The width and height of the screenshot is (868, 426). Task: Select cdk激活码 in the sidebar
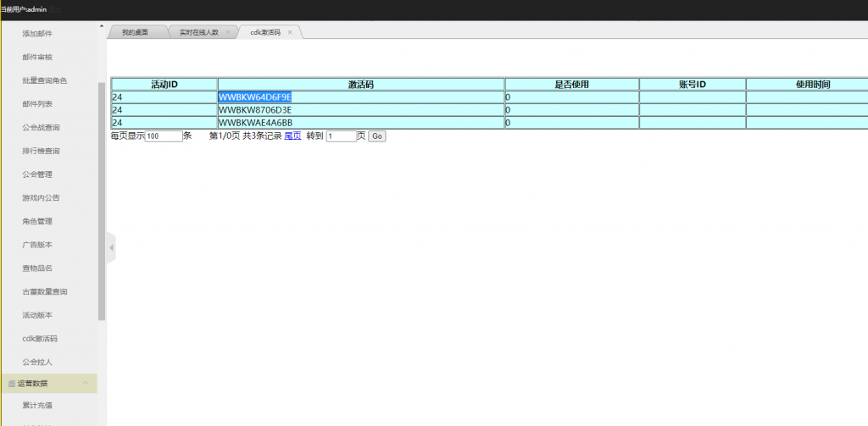(40, 338)
